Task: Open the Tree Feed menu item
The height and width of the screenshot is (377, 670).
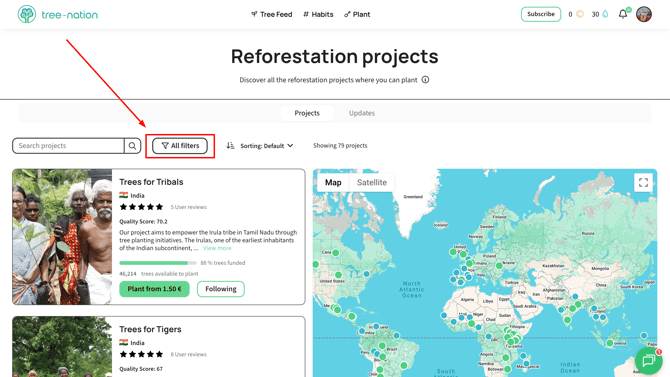Action: [272, 15]
